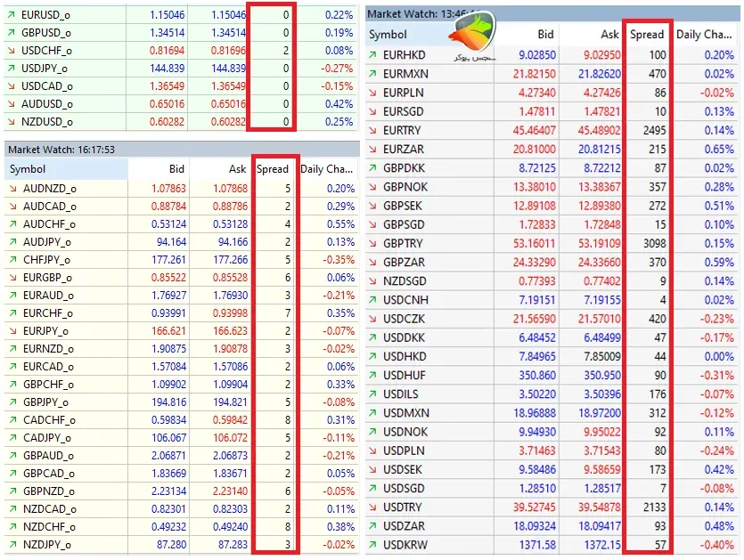Click the red down arrow next to AUDNZD_o

click(13, 189)
